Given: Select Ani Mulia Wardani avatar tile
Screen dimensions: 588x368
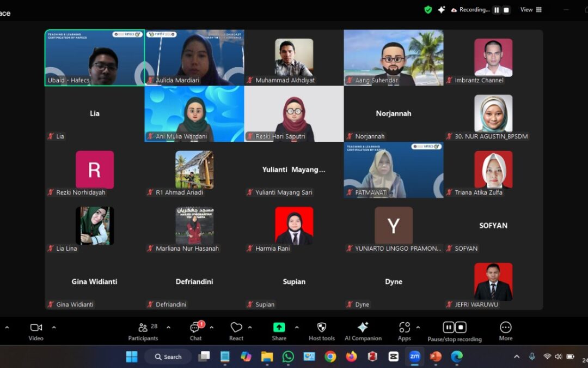Looking at the screenshot, I should point(194,114).
